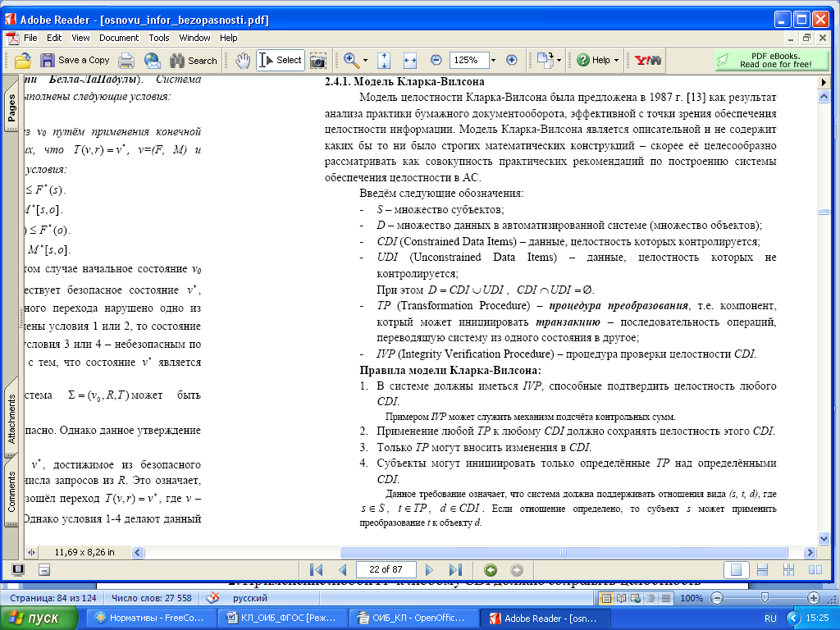Switch to Continuous Facing layout

(788, 570)
